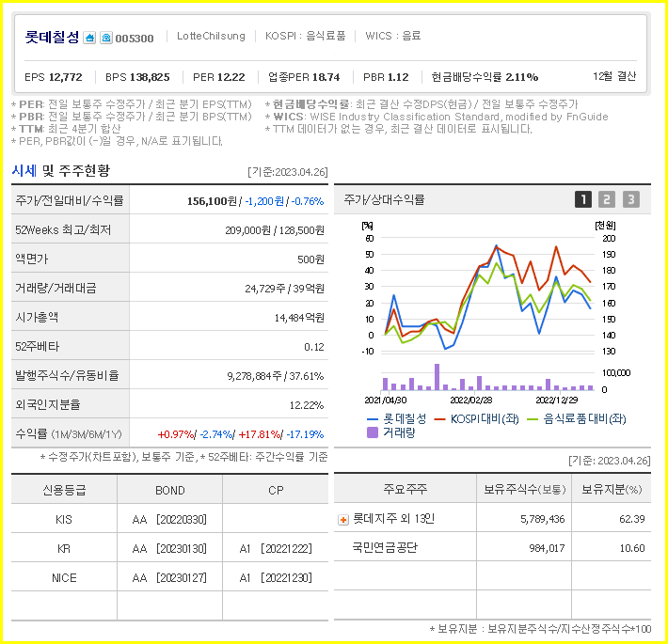The image size is (668, 644).
Task: Click the 12월 결산 label
Action: [x=614, y=76]
